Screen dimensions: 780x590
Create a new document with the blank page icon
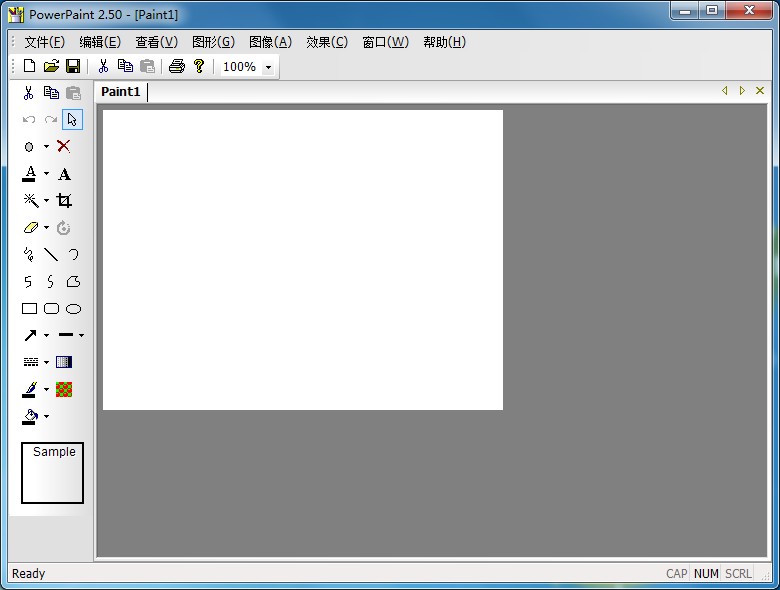click(29, 66)
